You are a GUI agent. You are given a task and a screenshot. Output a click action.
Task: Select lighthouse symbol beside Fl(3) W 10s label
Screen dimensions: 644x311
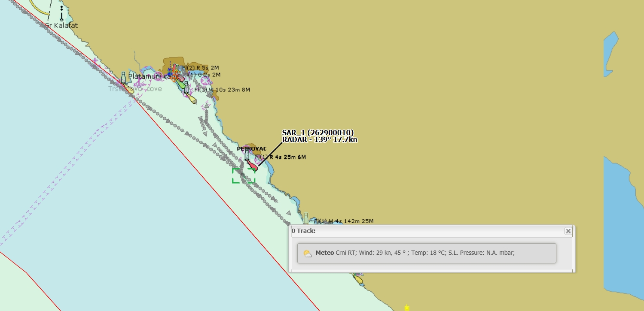[x=186, y=88]
